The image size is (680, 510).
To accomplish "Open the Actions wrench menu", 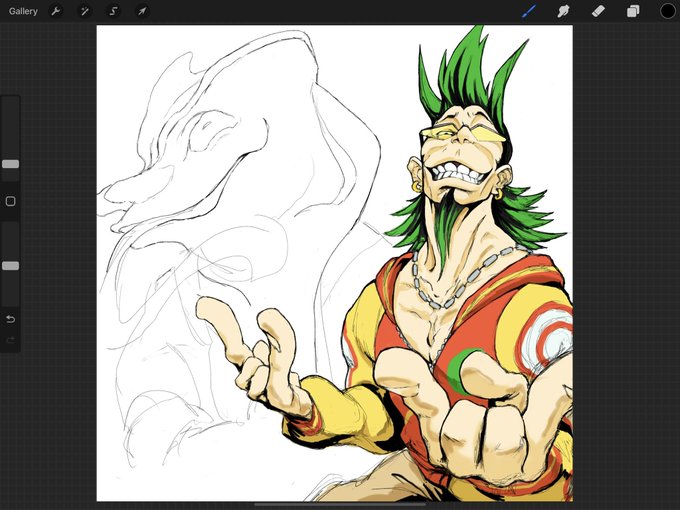I will click(x=56, y=11).
